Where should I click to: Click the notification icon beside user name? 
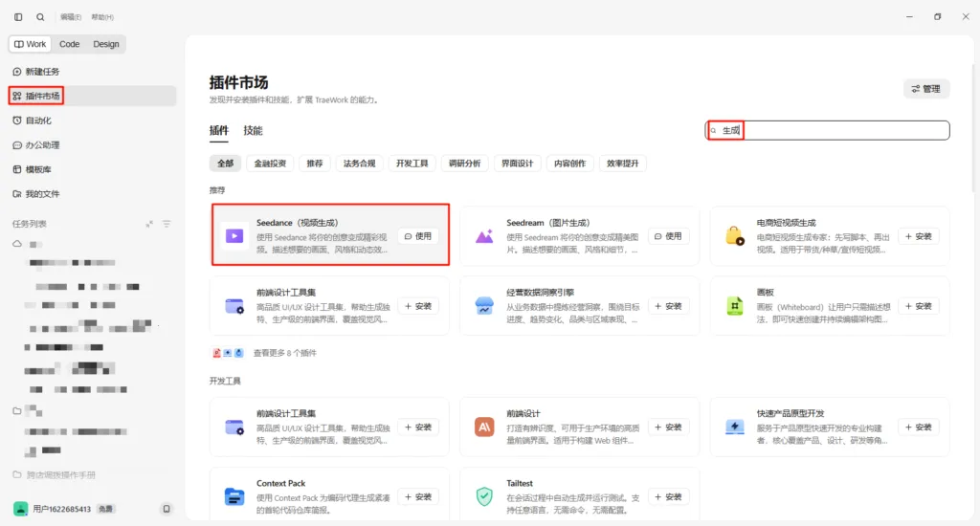tap(167, 509)
